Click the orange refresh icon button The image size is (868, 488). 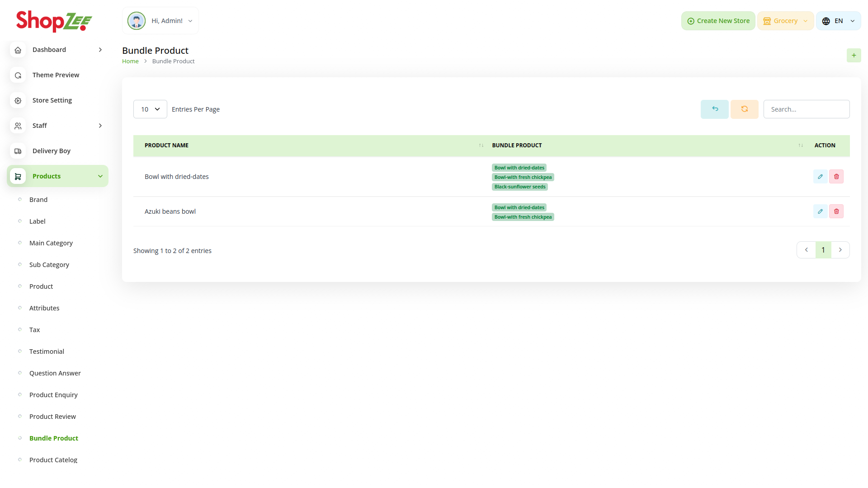(x=744, y=109)
